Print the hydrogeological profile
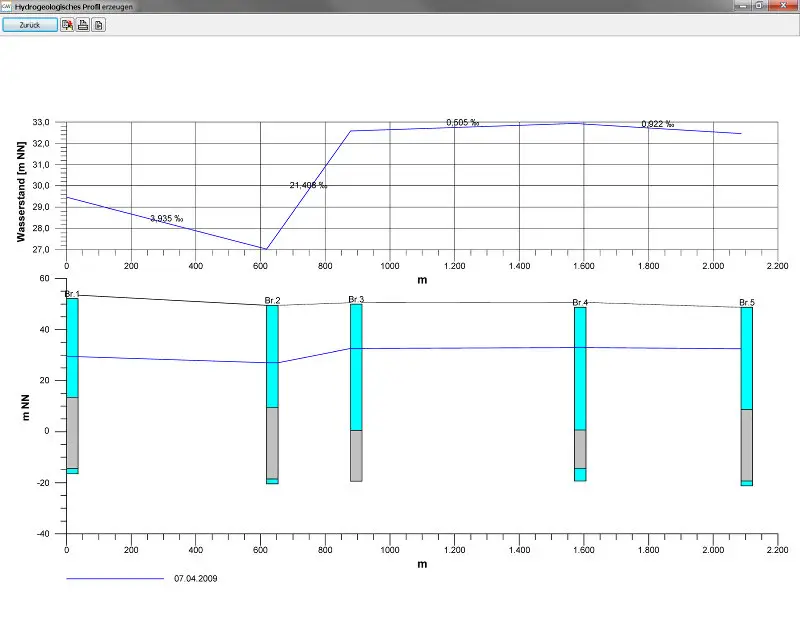 (x=83, y=25)
